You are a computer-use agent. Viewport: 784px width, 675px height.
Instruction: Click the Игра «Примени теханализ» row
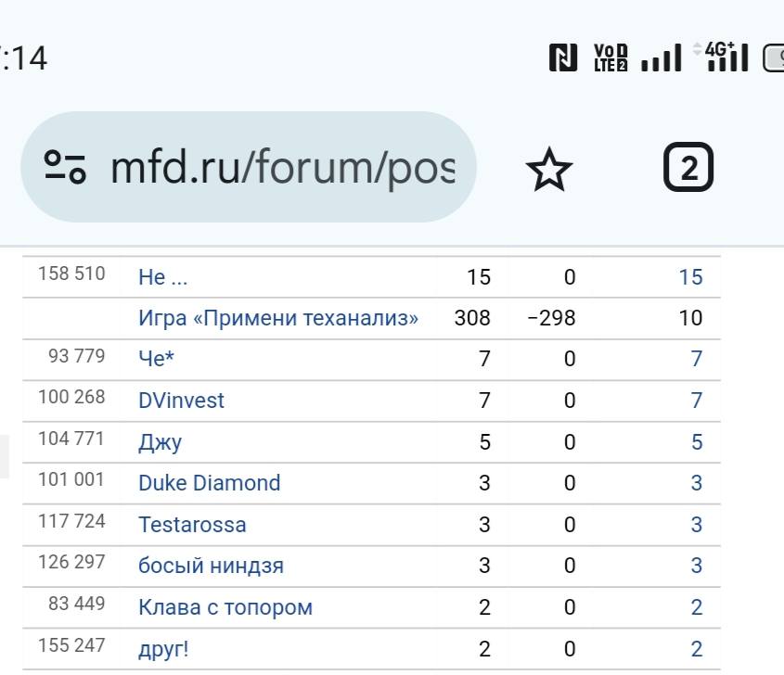278,318
